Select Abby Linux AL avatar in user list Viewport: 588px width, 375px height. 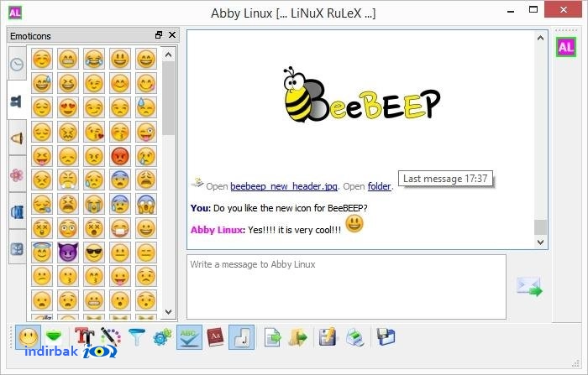566,47
